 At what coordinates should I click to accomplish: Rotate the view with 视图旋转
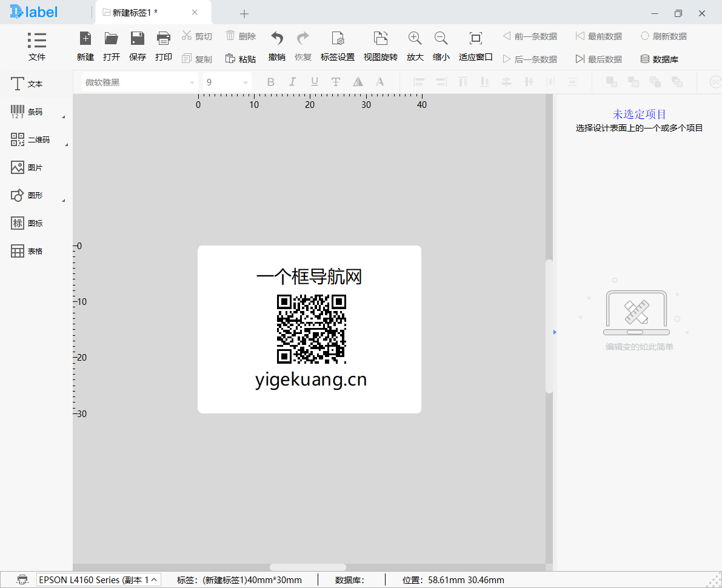[380, 46]
